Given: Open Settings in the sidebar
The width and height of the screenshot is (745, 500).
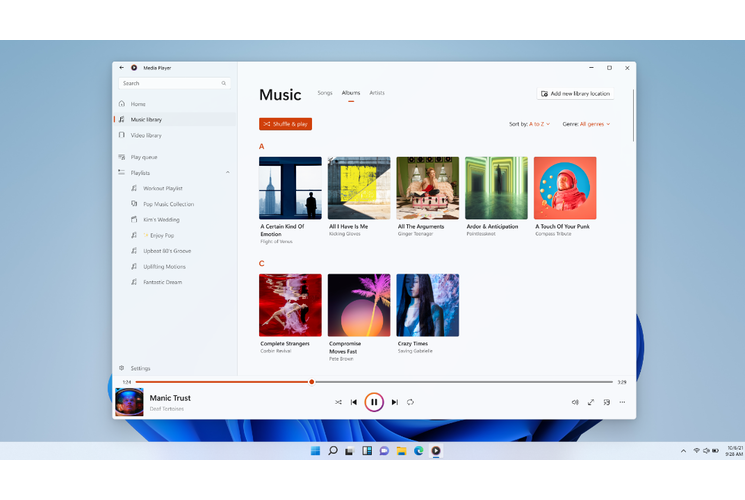Looking at the screenshot, I should (x=175, y=368).
